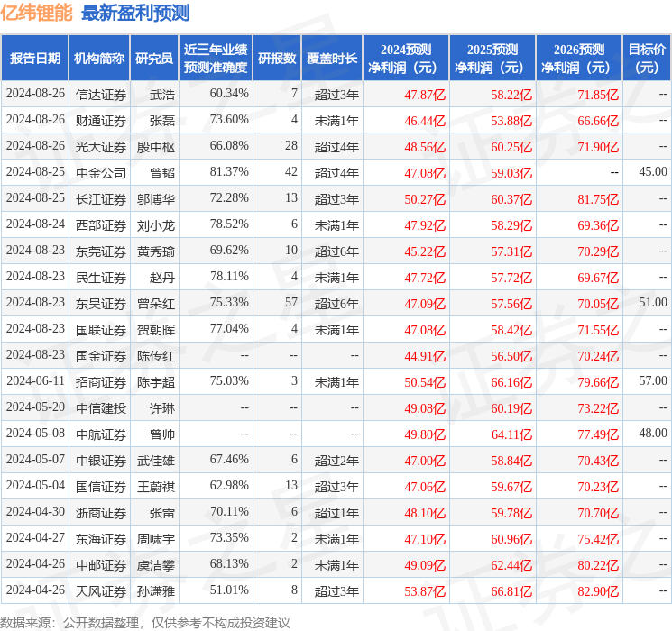672x631 pixels.
Task: Click researcher name 武浩
Action: pos(162,95)
